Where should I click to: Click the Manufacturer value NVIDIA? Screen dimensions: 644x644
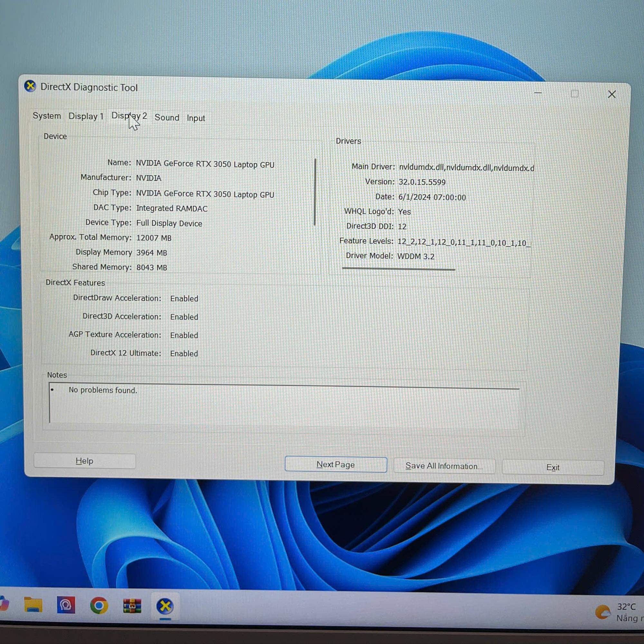click(149, 178)
